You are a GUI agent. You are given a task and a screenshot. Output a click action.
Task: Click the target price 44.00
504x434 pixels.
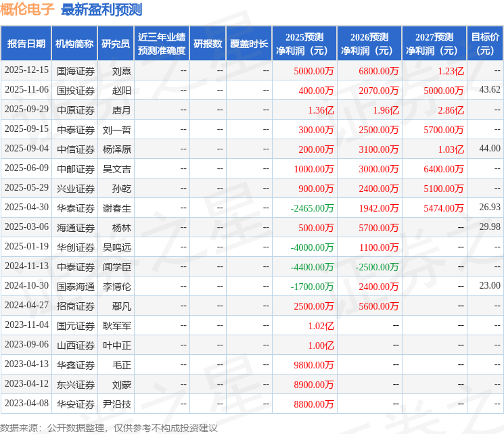click(490, 148)
